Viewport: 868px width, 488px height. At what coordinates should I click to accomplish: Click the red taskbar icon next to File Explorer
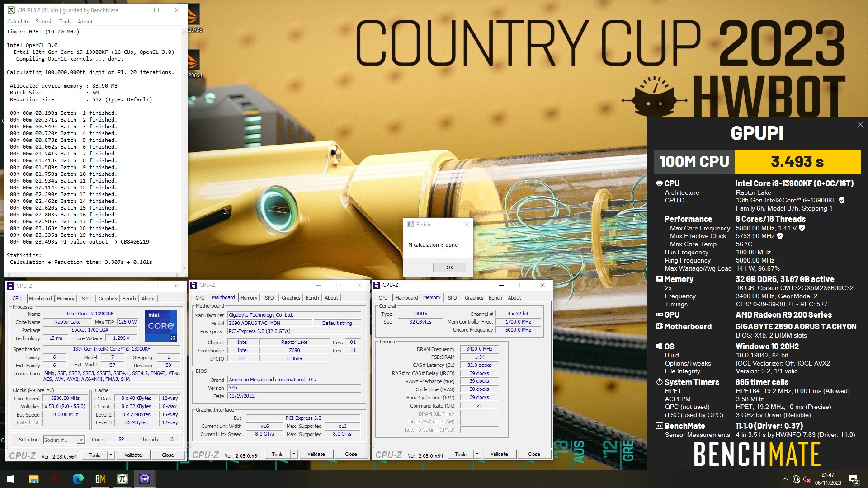pyautogui.click(x=56, y=479)
